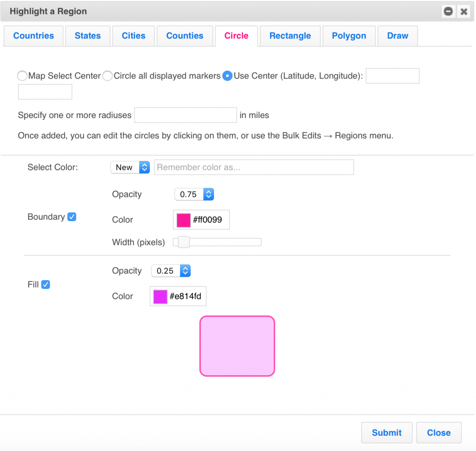This screenshot has width=476, height=451.
Task: Open the Polygon tab
Action: coord(349,36)
